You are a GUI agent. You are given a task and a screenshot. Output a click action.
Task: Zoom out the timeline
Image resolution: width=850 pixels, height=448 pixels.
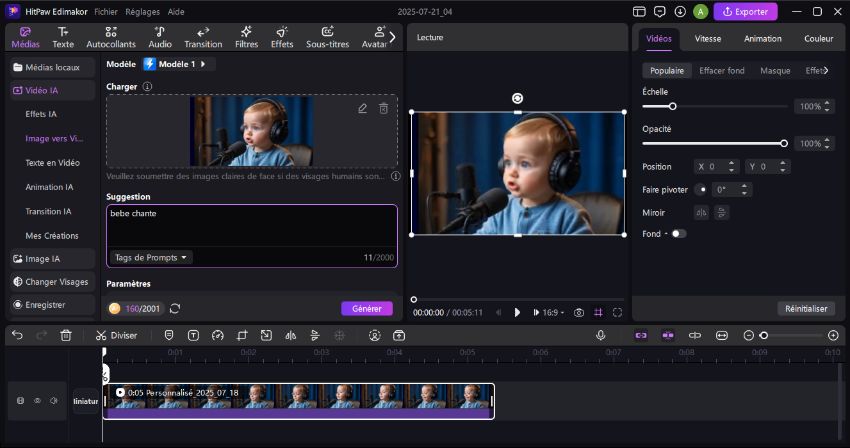pyautogui.click(x=749, y=335)
